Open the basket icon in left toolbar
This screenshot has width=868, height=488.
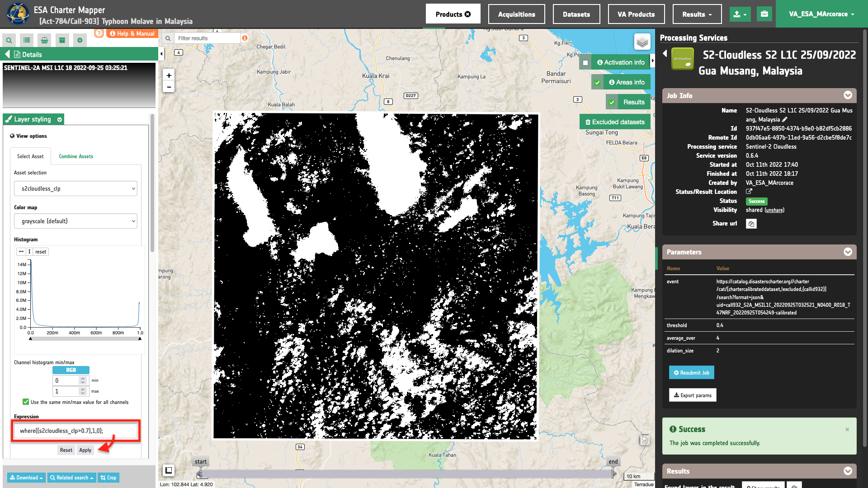(x=44, y=40)
